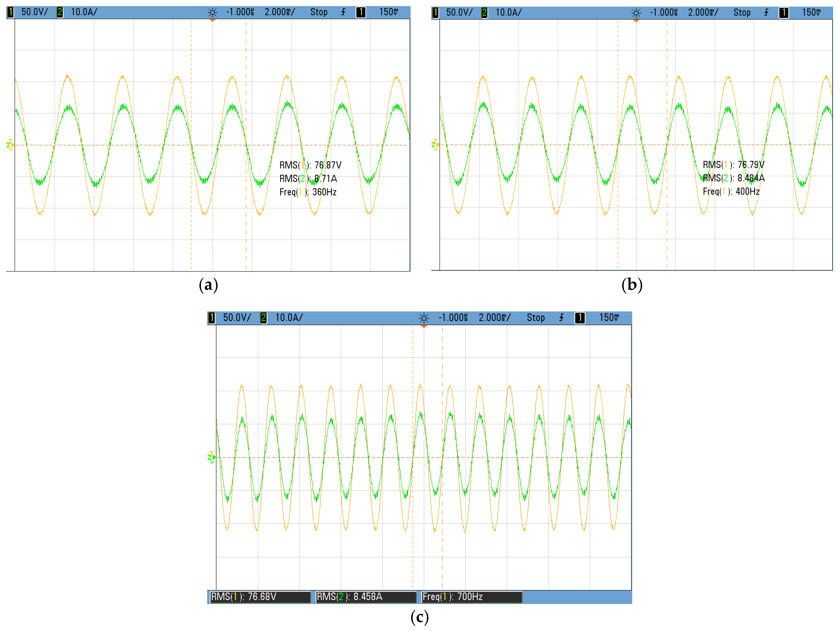840x632 pixels.
Task: Click green channel 2 badge in panel (a) header
Action: [60, 12]
